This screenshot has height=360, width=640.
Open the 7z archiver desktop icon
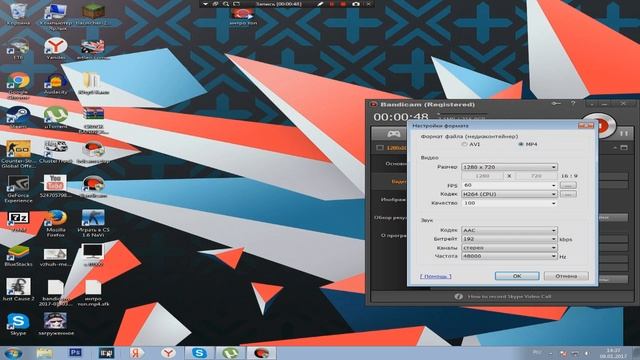[x=18, y=221]
